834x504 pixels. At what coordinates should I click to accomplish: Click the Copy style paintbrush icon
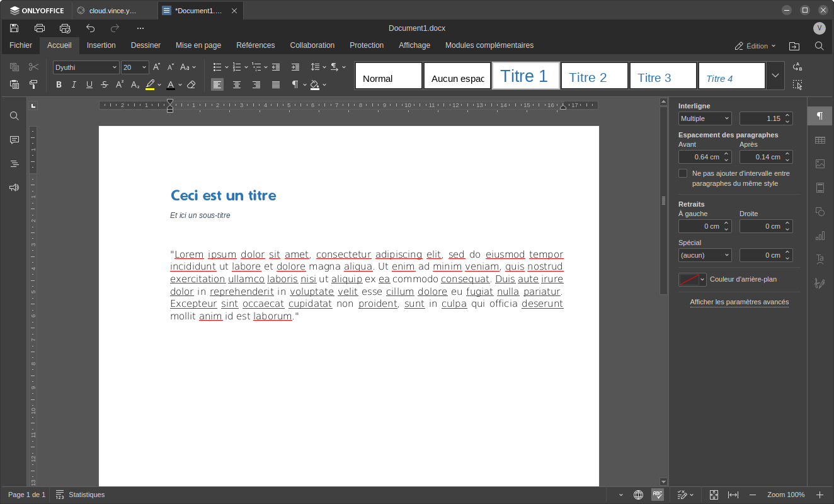click(33, 84)
